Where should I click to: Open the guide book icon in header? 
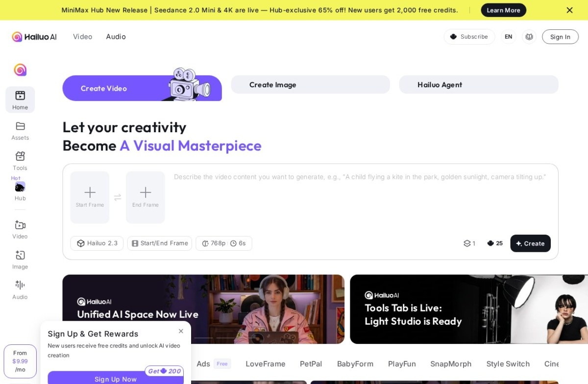[529, 37]
